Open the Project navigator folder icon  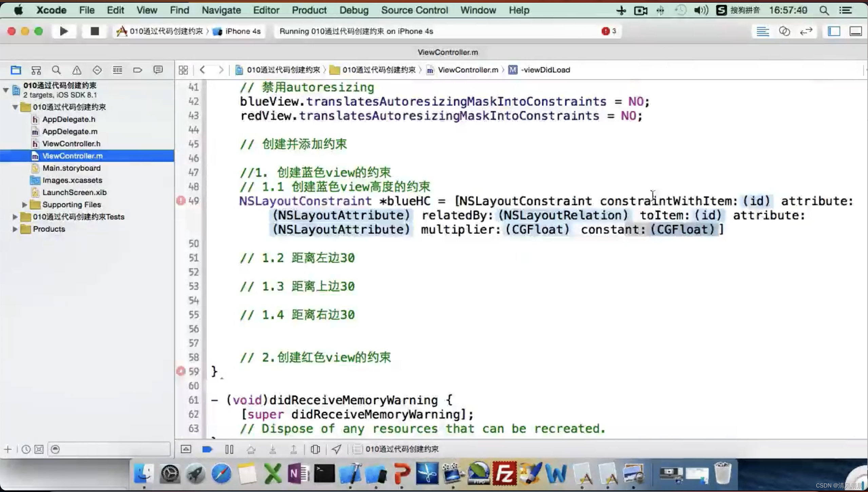pyautogui.click(x=16, y=70)
